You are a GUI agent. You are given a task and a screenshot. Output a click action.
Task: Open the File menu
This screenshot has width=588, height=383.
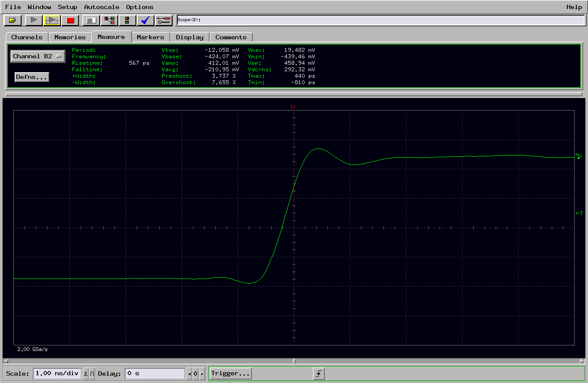[13, 7]
